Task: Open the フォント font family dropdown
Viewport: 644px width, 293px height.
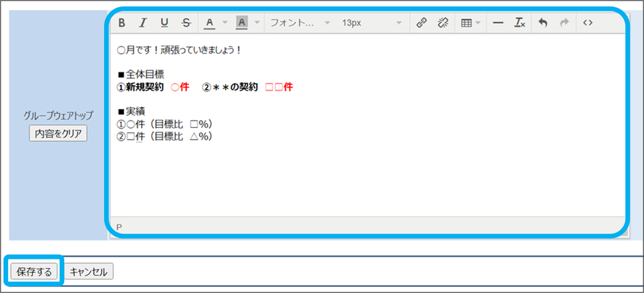Action: click(x=300, y=23)
